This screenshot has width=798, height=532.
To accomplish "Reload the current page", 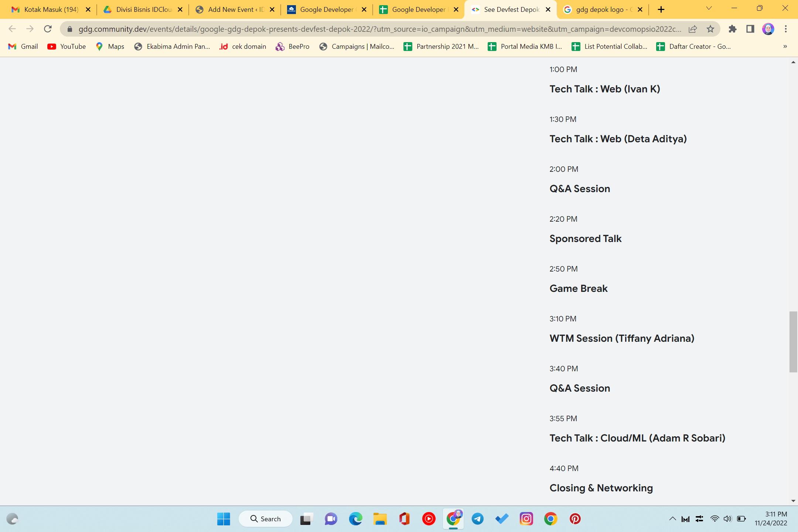I will [x=48, y=29].
